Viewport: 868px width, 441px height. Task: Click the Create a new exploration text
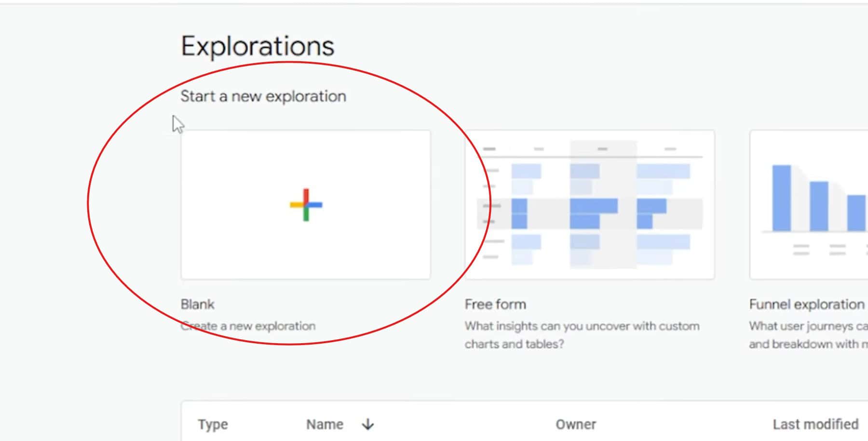248,326
